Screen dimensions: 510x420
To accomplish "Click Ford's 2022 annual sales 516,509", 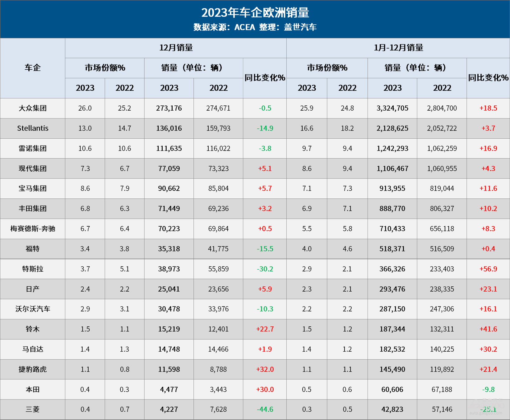I will (x=442, y=249).
